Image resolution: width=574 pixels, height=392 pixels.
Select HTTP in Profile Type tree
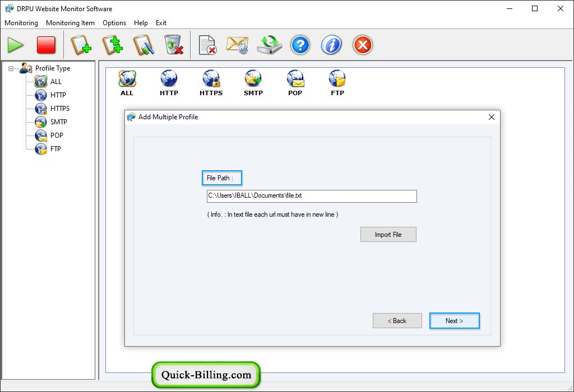(58, 95)
